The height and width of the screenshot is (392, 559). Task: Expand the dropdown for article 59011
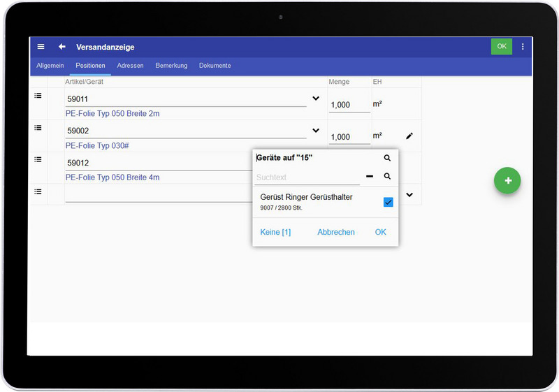pos(316,99)
